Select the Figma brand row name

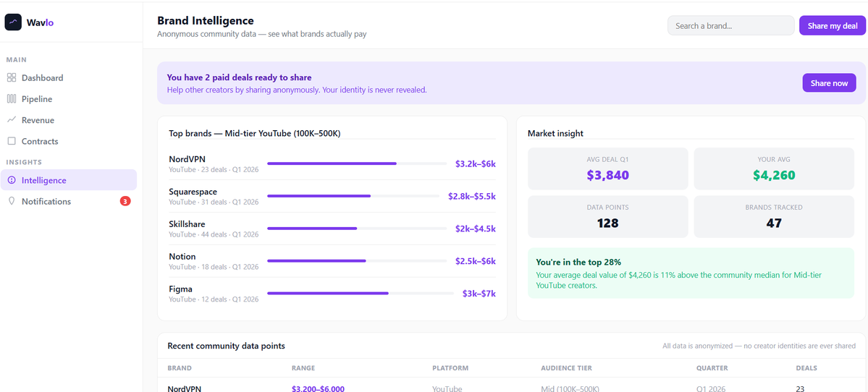click(x=180, y=289)
